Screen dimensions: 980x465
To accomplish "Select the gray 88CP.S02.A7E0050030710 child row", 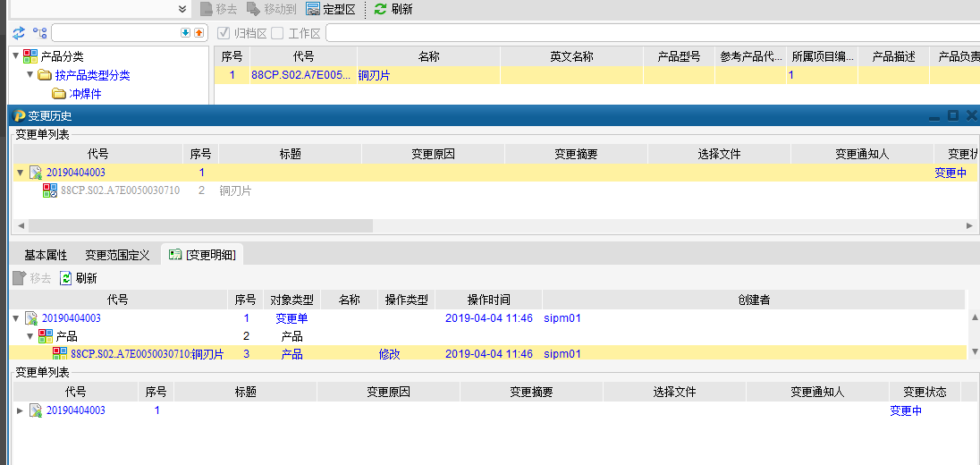I will 495,190.
